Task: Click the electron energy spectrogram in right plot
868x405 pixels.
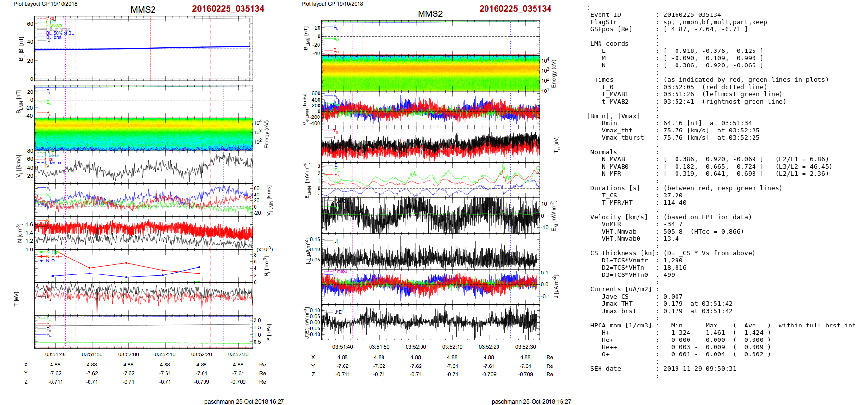Action: pos(431,73)
